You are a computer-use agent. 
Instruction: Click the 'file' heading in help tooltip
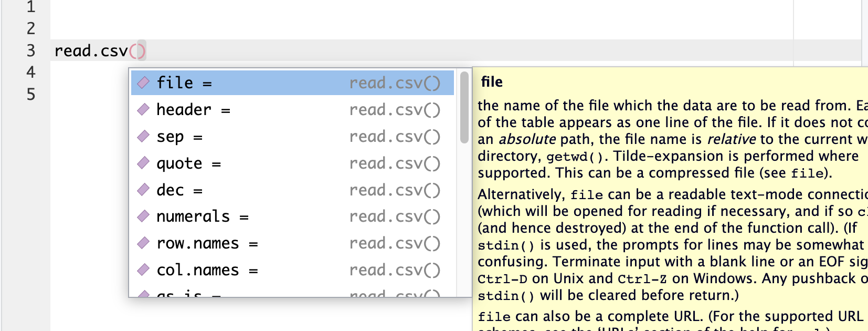tap(492, 82)
